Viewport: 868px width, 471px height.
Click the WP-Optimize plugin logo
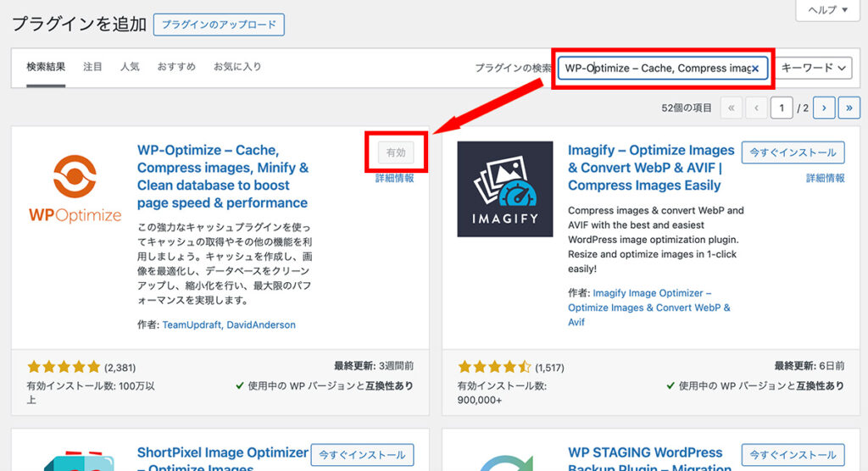75,189
